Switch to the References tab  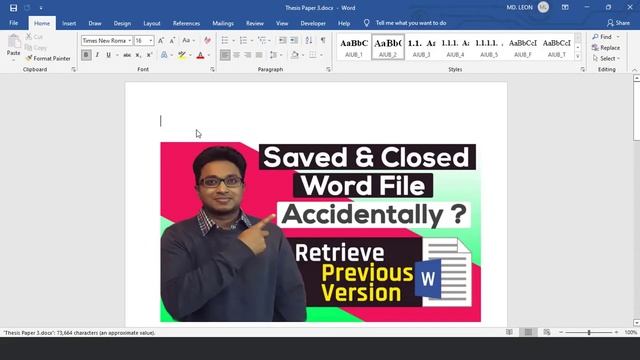point(186,23)
